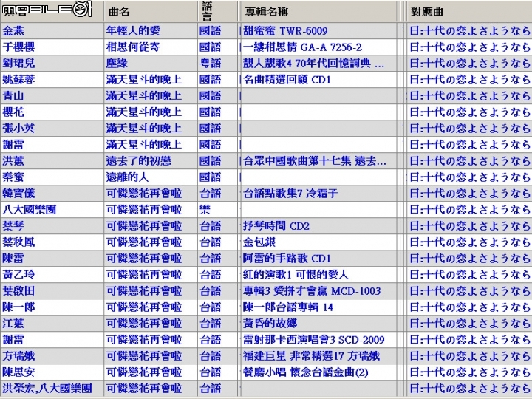Click album 陳一郎台語專輯 14

(x=288, y=307)
